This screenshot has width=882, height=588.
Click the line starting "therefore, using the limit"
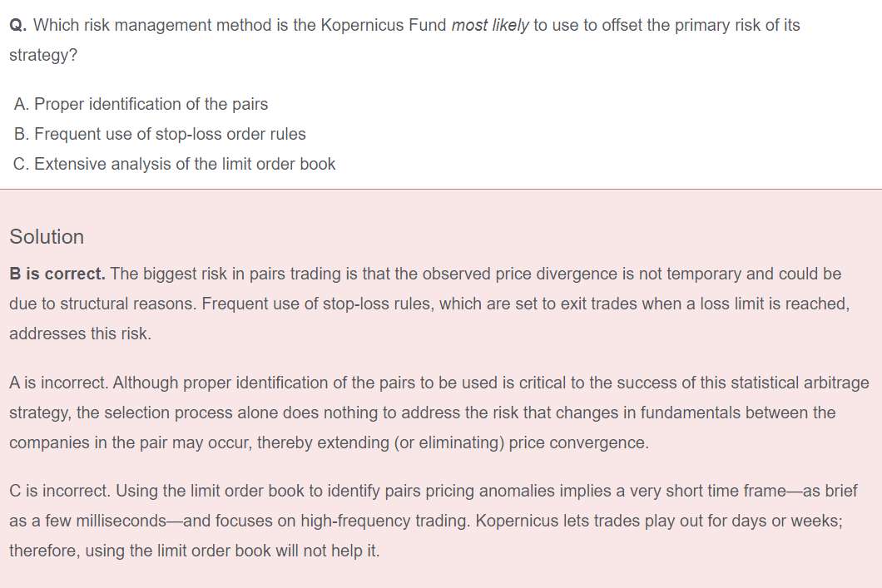194,551
